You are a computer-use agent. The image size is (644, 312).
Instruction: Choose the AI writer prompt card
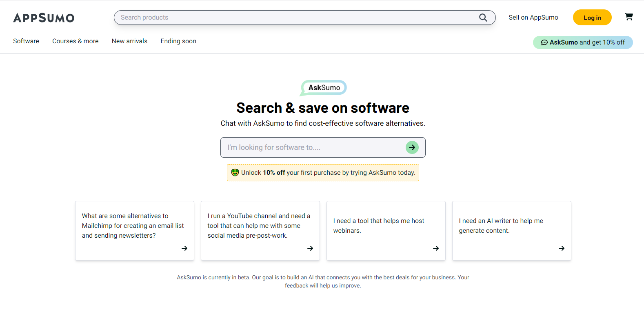click(512, 231)
